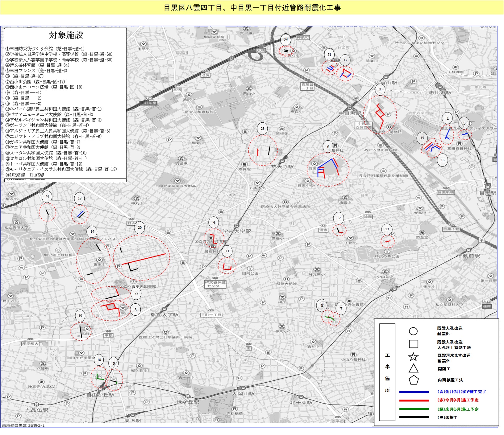The height and width of the screenshot is (435, 504).
Task: Select list row ⑮ポーランド共和国大使館
Action: (47, 125)
